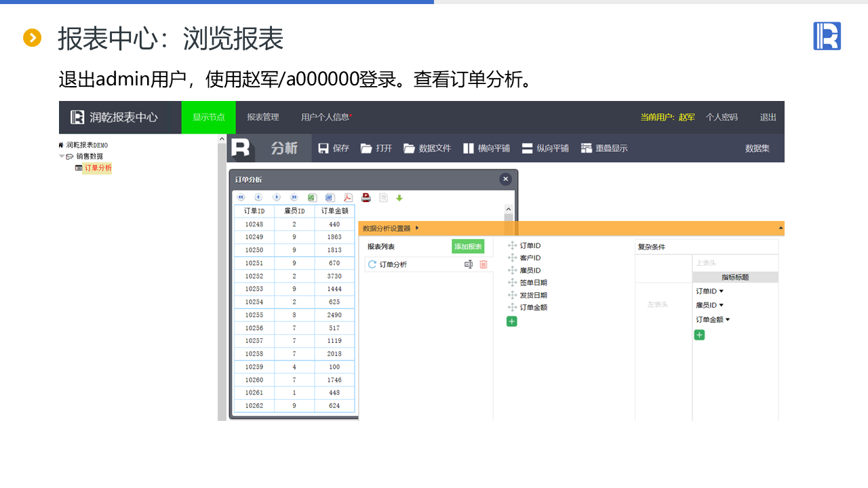Refresh the 订单分析 report item
The height and width of the screenshot is (488, 868).
coord(372,264)
